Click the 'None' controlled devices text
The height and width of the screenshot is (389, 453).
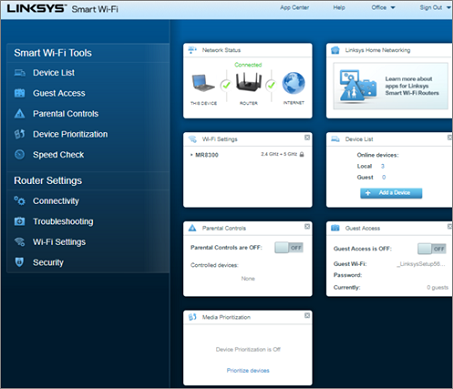[248, 279]
